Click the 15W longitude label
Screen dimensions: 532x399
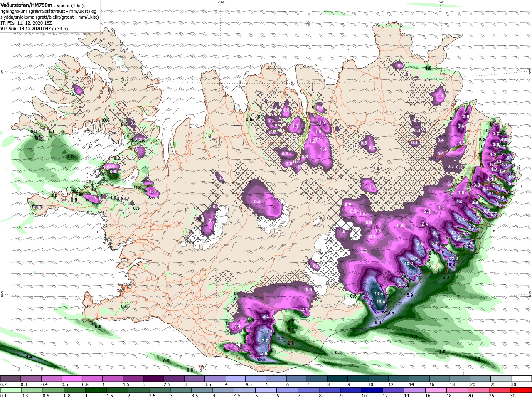pos(440,2)
